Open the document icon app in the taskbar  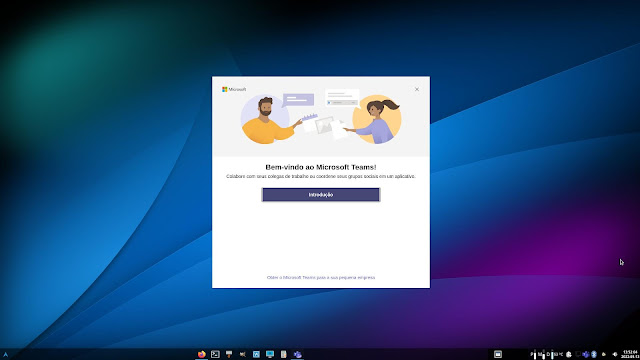coord(283,354)
